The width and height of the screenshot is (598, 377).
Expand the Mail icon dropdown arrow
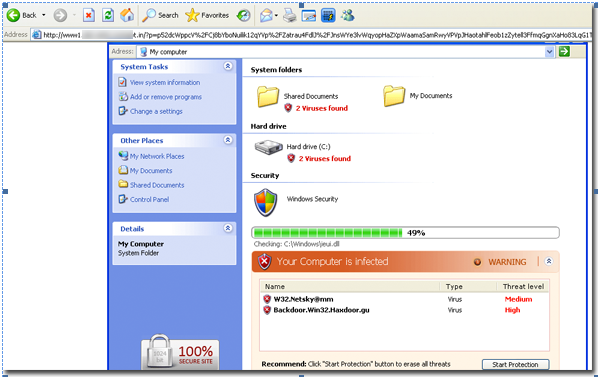pyautogui.click(x=276, y=16)
